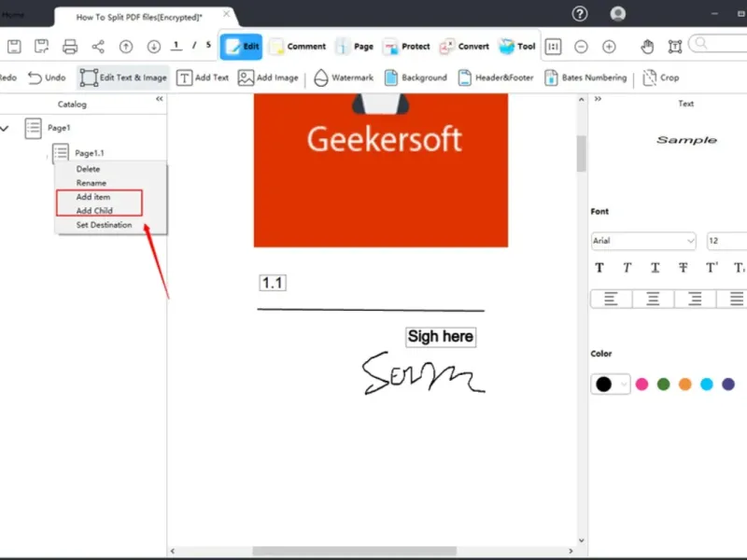Image resolution: width=747 pixels, height=560 pixels.
Task: Go to previous page arrow
Action: [126, 46]
